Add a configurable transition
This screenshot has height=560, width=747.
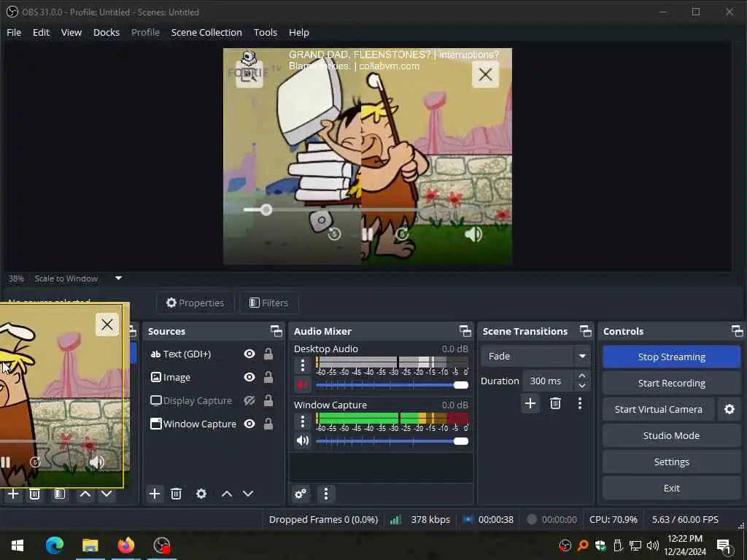[530, 403]
